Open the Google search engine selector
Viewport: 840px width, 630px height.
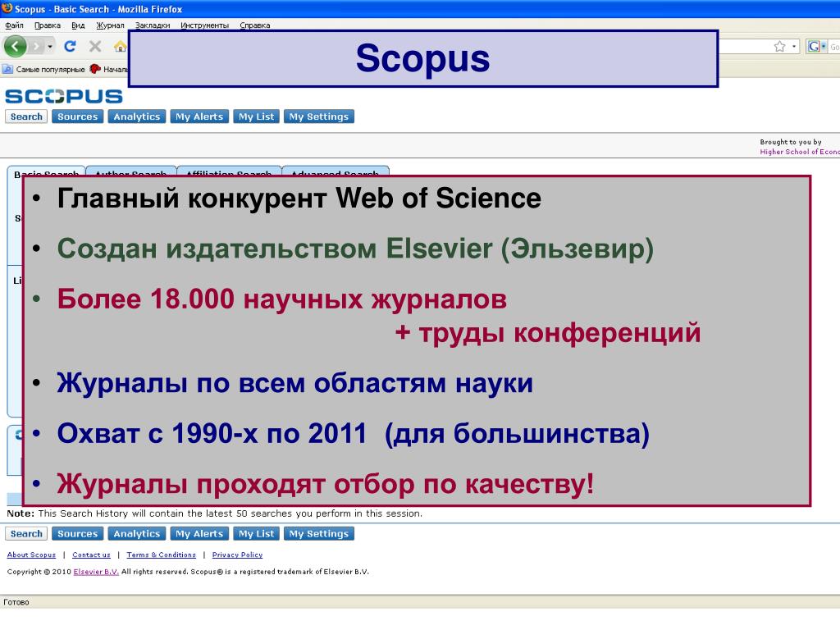pos(817,47)
